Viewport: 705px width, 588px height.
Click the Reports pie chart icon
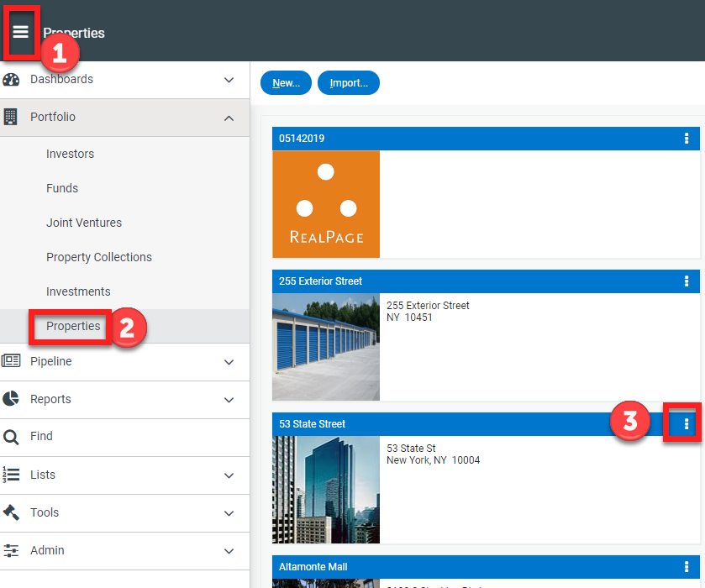point(11,399)
